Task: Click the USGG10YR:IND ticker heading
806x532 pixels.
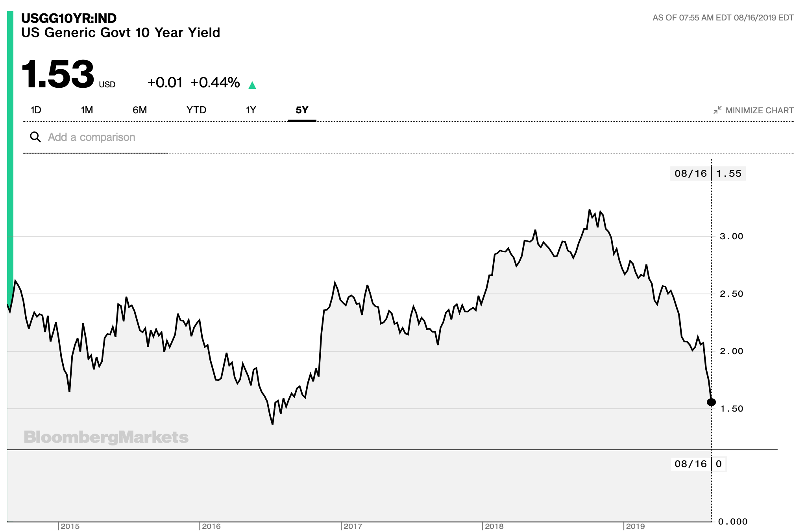Action: click(69, 18)
